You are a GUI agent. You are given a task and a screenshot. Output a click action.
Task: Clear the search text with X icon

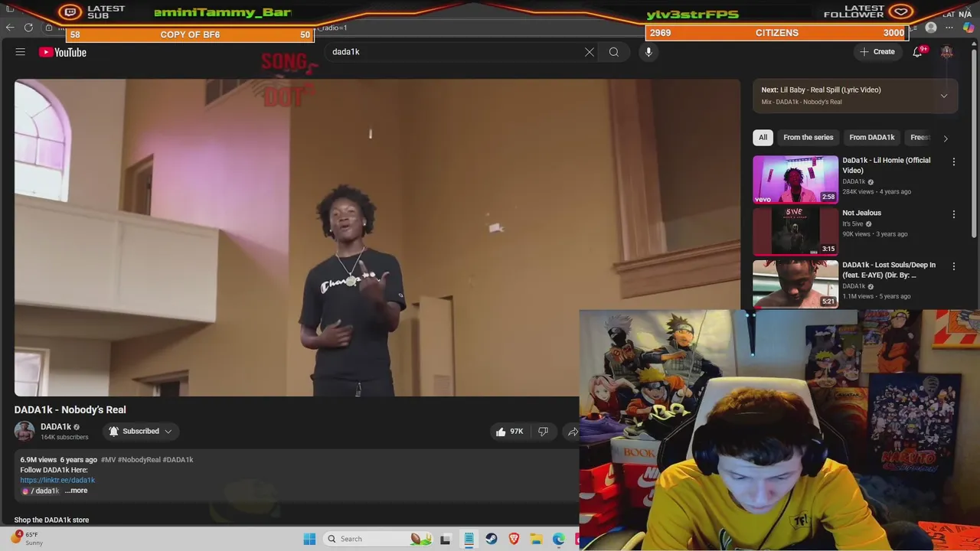(x=590, y=52)
